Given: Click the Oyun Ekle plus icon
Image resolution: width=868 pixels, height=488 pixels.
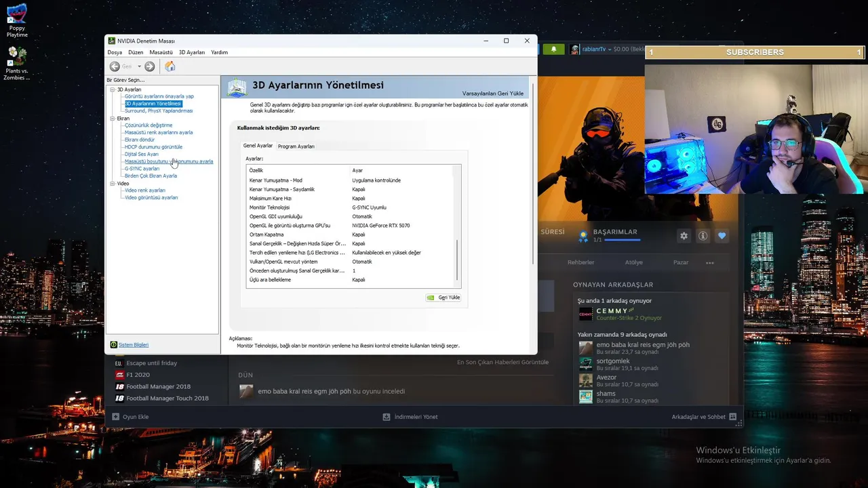Looking at the screenshot, I should coord(115,417).
